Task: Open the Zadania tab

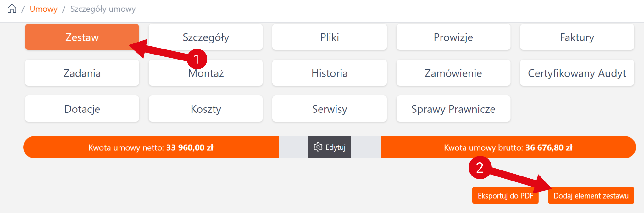Action: pos(82,73)
